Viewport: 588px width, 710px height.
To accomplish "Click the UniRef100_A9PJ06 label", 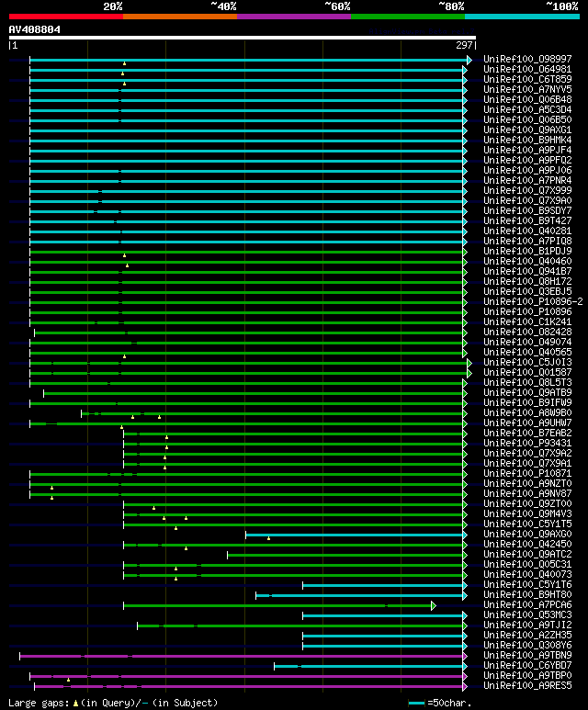I will [527, 170].
